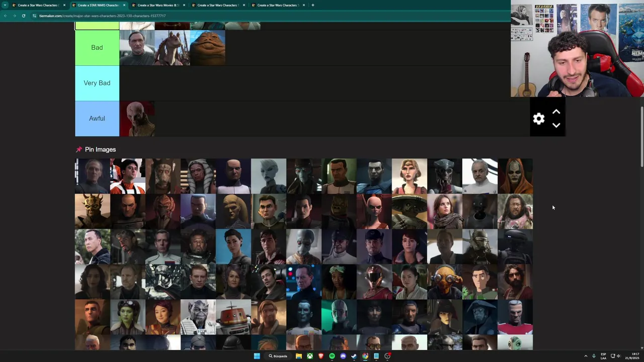Viewport: 644px width, 362px height.
Task: Pick the green Hera Syndulla image
Action: click(128, 317)
